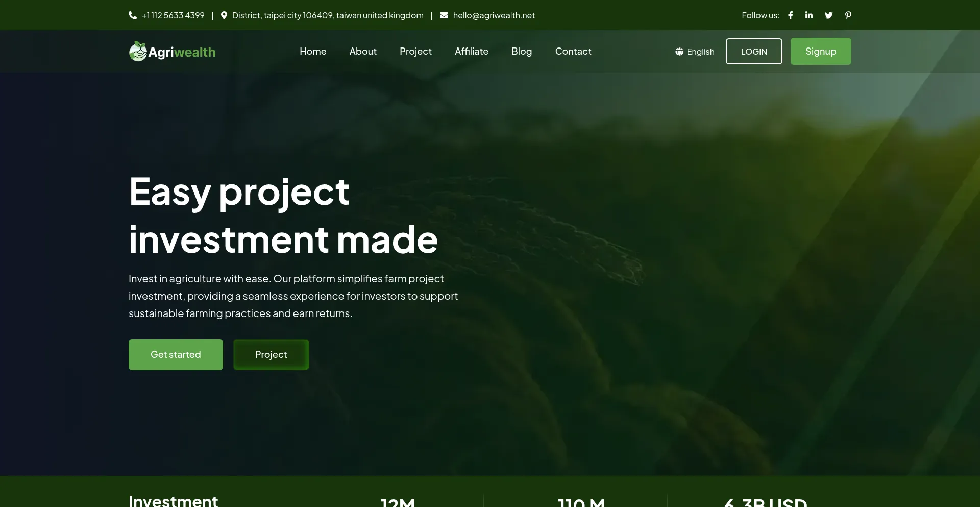
Task: Open the About menu item
Action: [x=363, y=51]
